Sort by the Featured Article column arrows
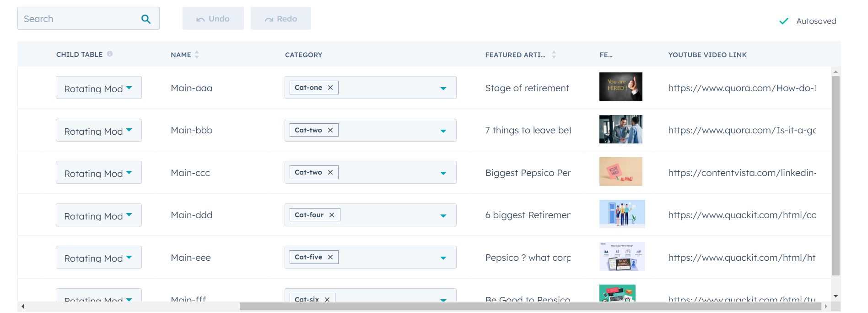This screenshot has width=868, height=313. point(554,54)
